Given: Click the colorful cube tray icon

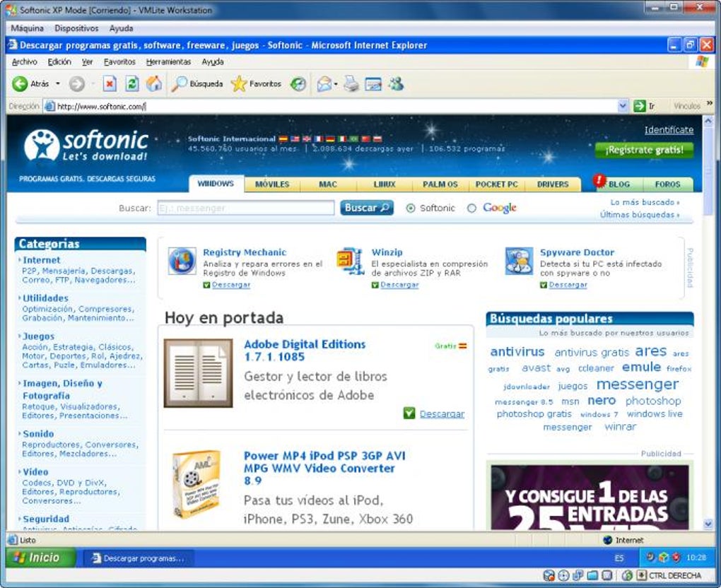Looking at the screenshot, I should click(663, 558).
